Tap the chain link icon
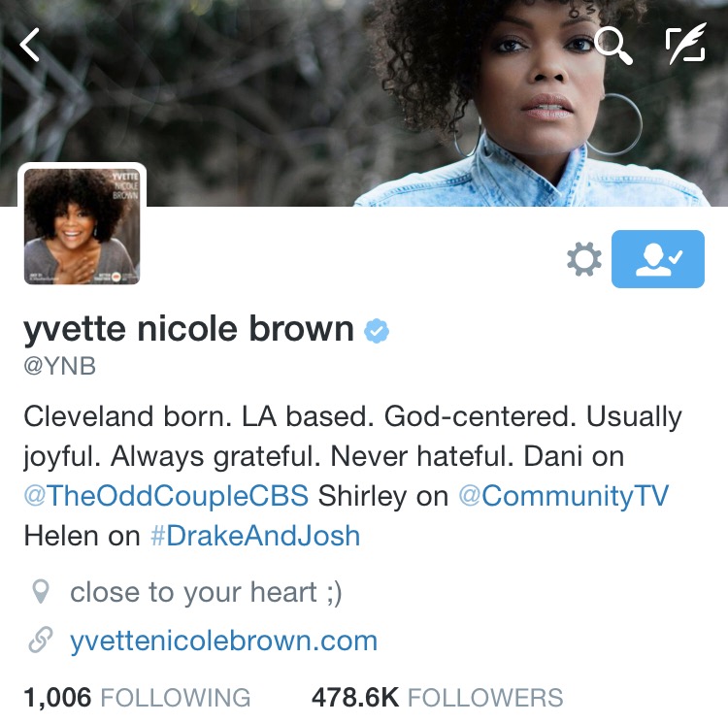 pyautogui.click(x=41, y=640)
